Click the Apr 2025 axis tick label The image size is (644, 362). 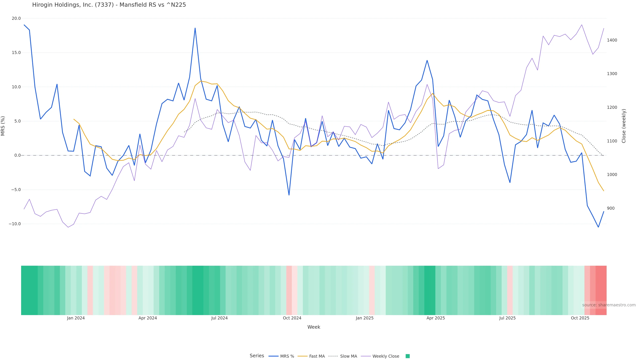(x=436, y=318)
